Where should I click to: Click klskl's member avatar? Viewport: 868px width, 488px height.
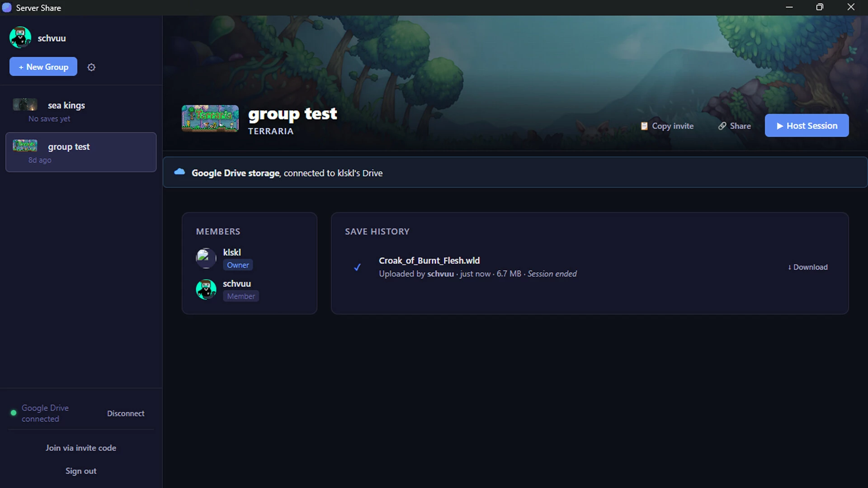206,258
